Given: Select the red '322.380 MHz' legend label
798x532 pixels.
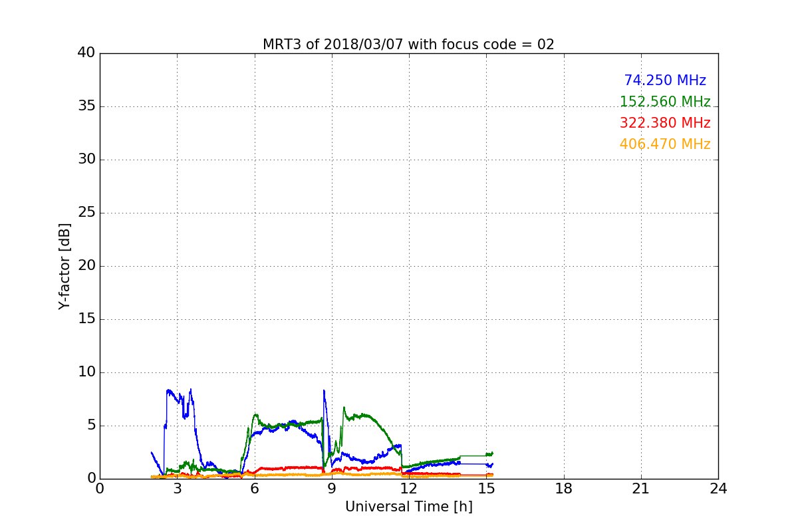Looking at the screenshot, I should click(x=665, y=123).
